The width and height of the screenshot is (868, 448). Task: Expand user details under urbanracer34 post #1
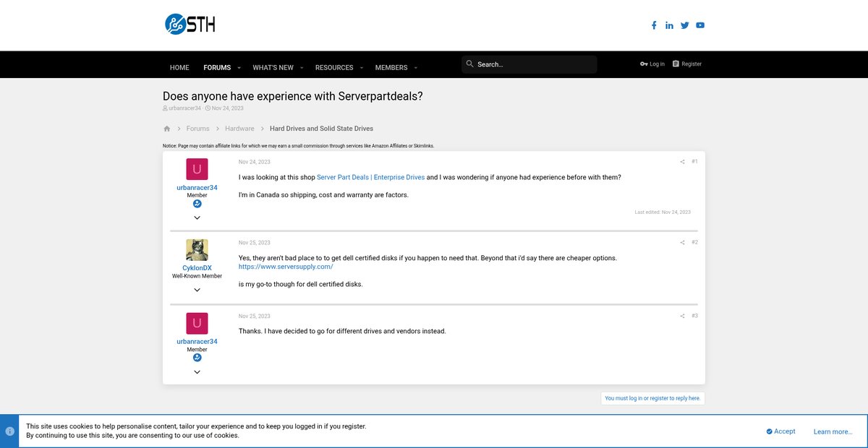point(197,218)
